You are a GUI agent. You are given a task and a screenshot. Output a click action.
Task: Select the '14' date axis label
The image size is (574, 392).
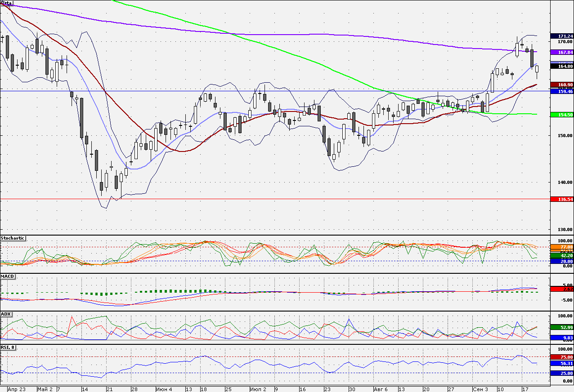coord(84,389)
